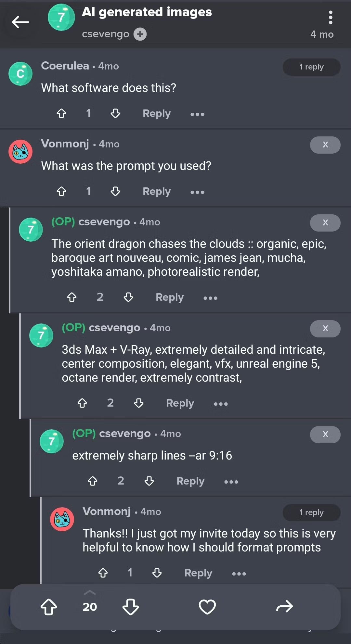The image size is (351, 644).
Task: Downvote the "What was the prompt" comment
Action: pos(115,191)
